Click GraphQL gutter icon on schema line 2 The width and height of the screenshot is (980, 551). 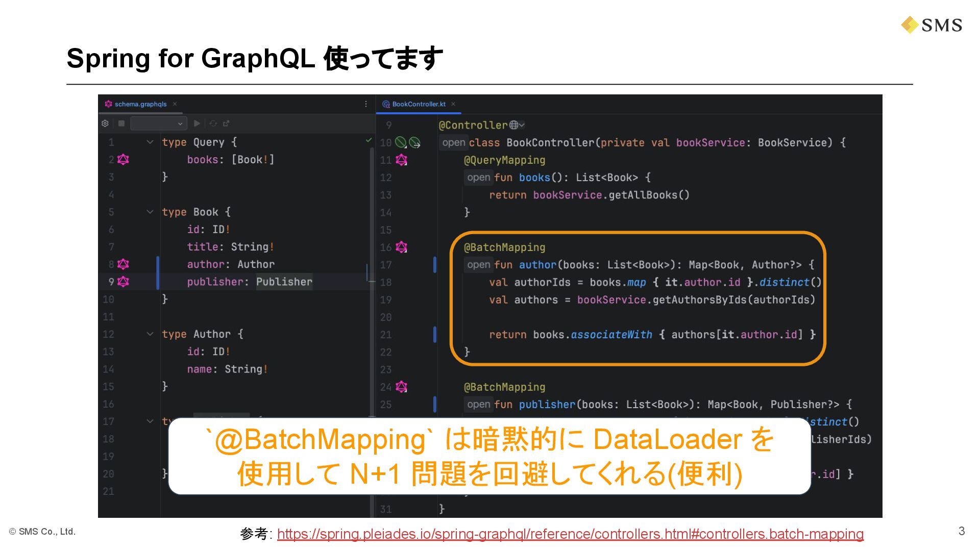123,160
